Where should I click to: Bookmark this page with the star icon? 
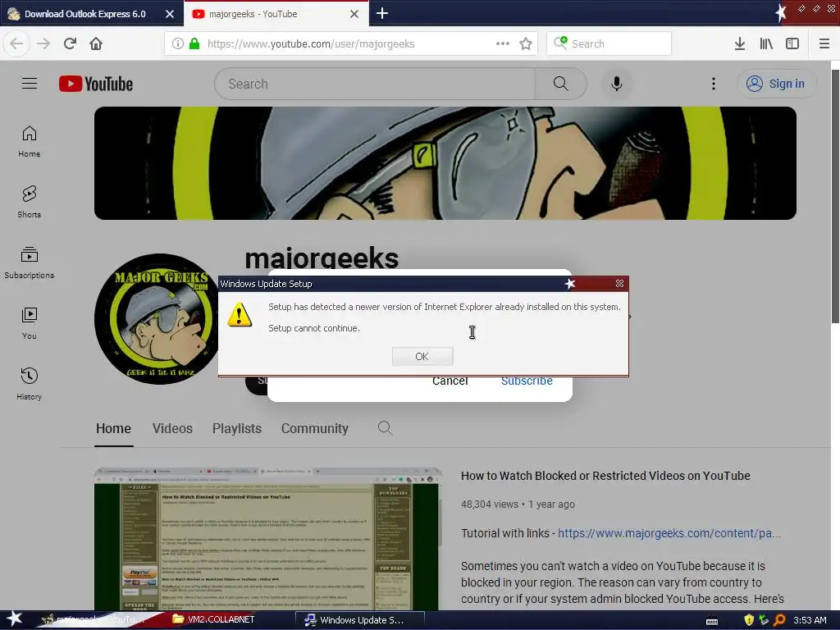[526, 43]
